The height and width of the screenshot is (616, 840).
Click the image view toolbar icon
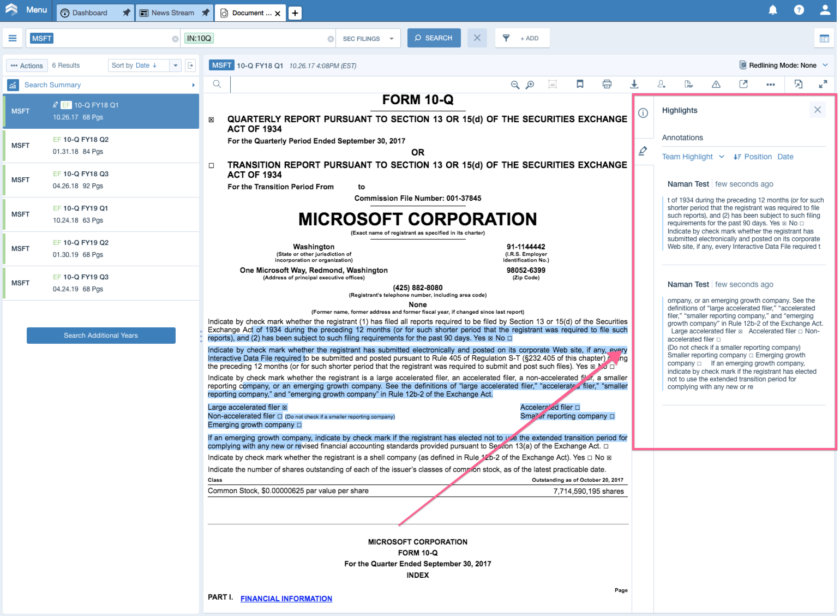tap(553, 84)
